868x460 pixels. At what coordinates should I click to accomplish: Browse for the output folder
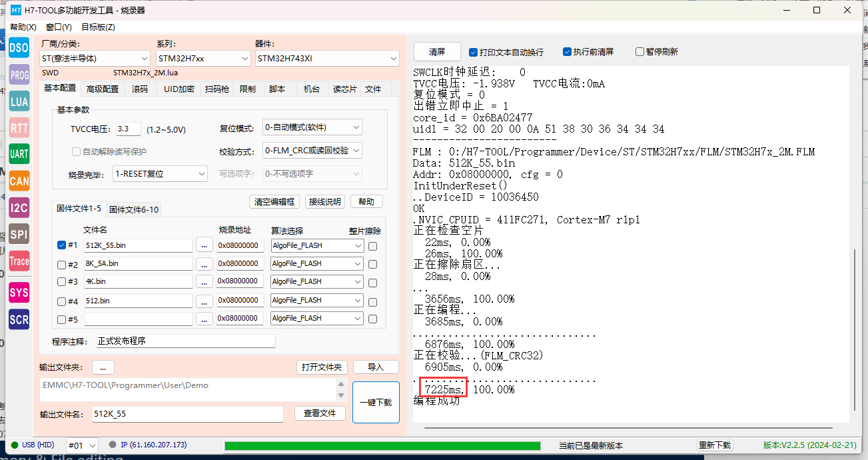(103, 367)
